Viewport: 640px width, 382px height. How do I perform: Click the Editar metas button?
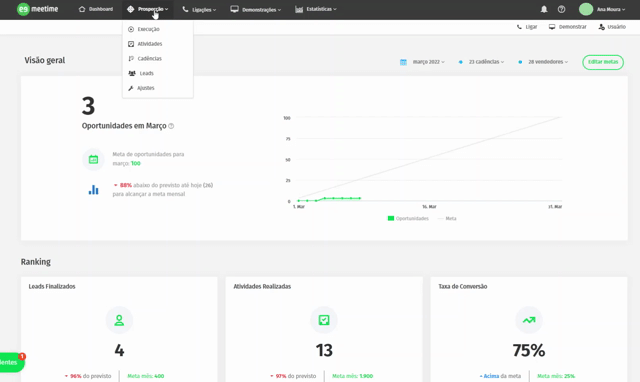click(603, 62)
